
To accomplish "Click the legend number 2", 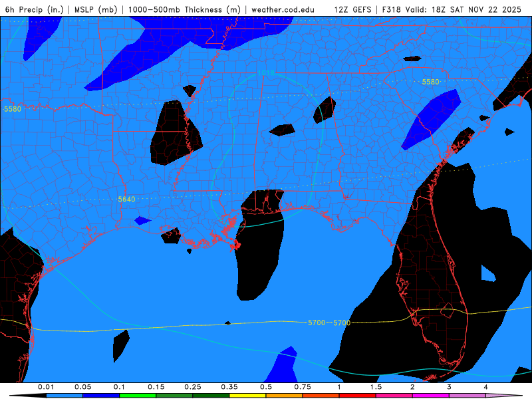I will pyautogui.click(x=412, y=387).
